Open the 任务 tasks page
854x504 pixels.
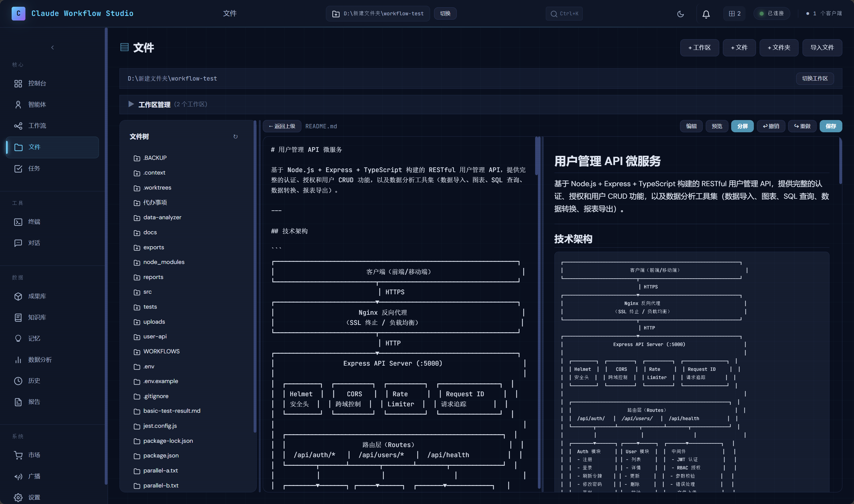pos(52,168)
